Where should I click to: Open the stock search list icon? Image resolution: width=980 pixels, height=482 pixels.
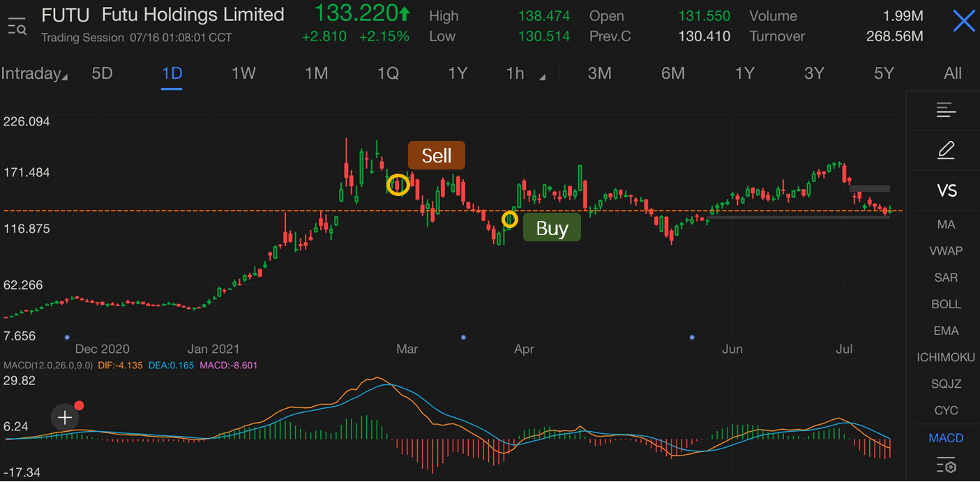pos(17,27)
